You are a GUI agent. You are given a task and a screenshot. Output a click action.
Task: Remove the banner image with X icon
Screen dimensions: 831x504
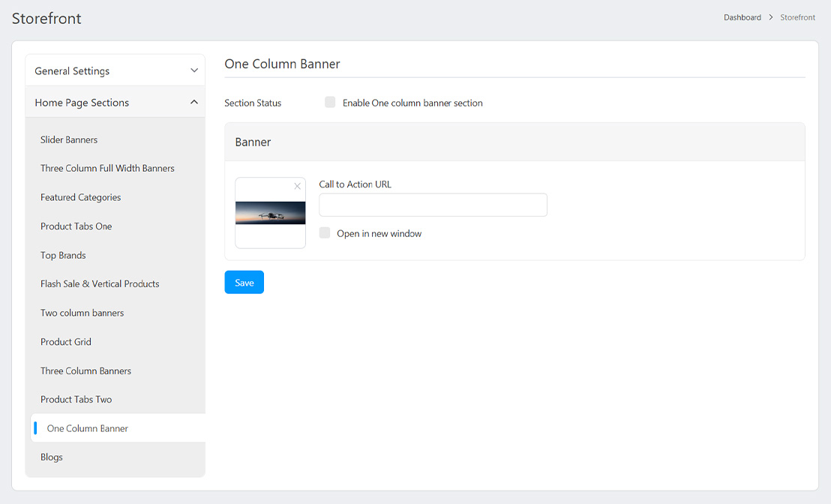[297, 186]
